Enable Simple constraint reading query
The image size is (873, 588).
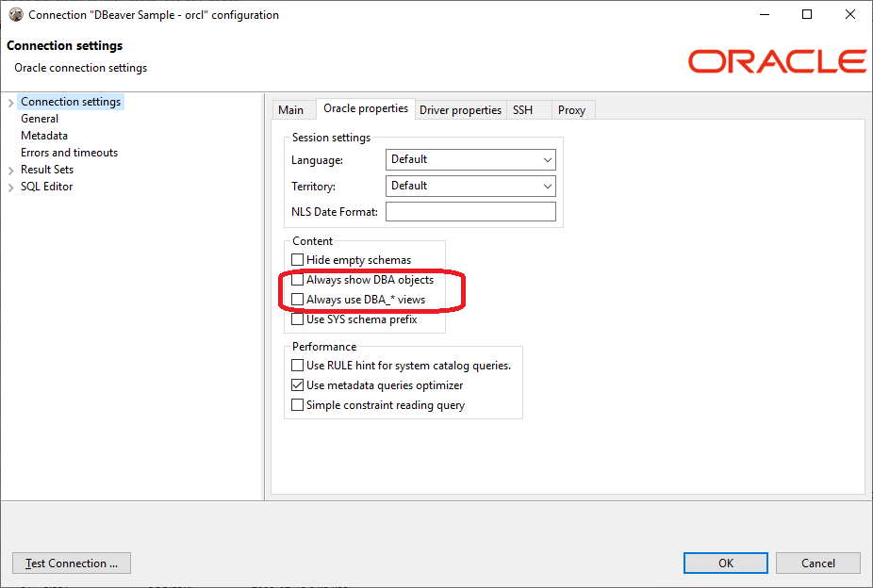tap(298, 404)
